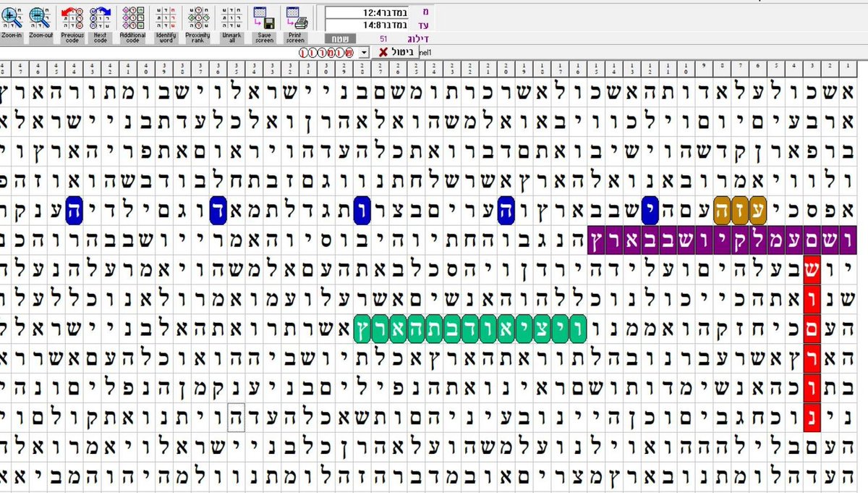Open the Proximity rank tool
This screenshot has height=493, width=868.
pos(197,22)
